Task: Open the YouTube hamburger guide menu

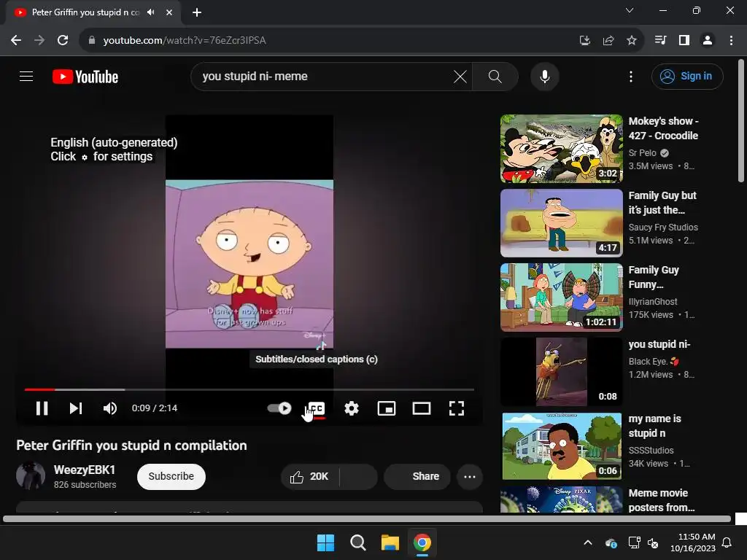Action: tap(26, 76)
